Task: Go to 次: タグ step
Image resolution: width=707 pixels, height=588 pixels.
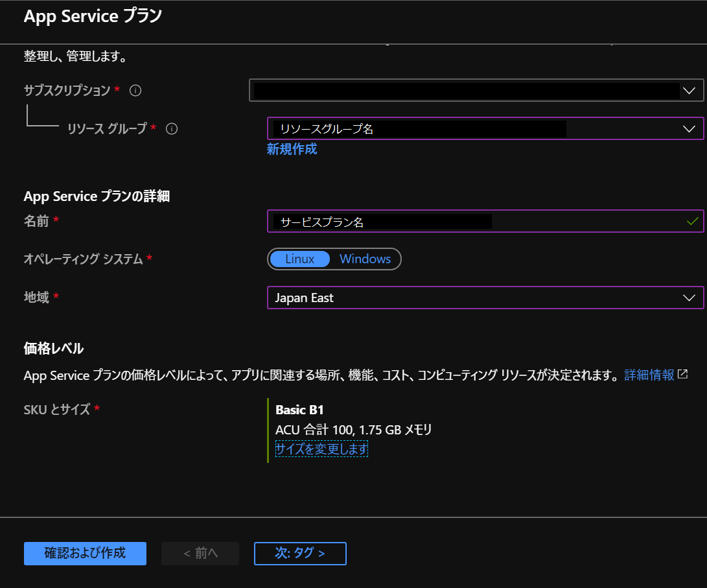Action: pos(300,553)
